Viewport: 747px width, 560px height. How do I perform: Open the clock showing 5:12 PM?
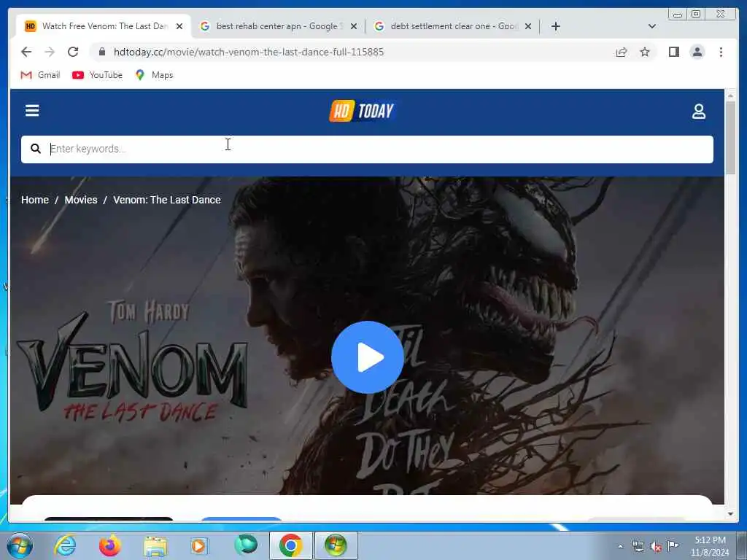[710, 546]
